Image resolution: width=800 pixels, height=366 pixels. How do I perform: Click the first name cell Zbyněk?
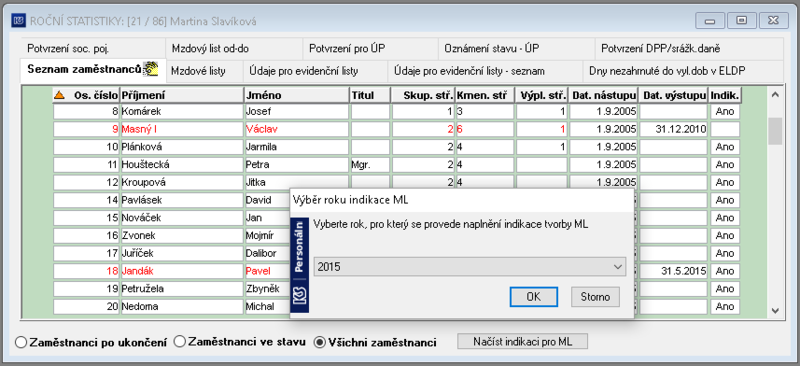[x=267, y=289]
